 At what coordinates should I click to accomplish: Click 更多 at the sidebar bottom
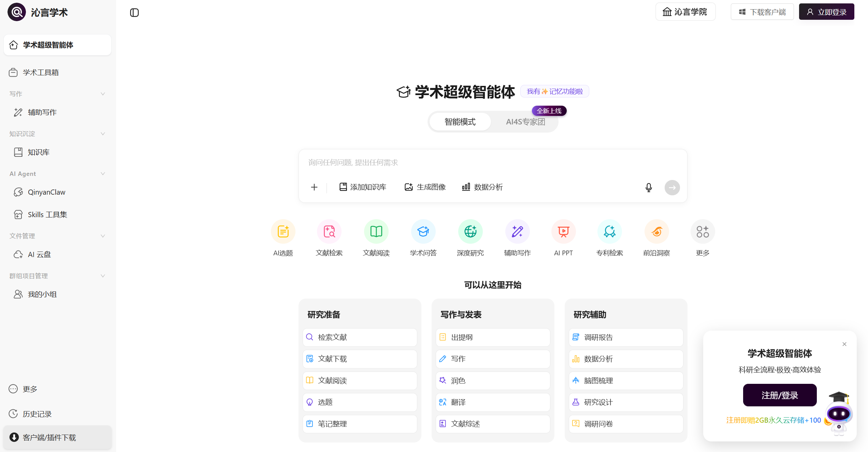point(57,389)
